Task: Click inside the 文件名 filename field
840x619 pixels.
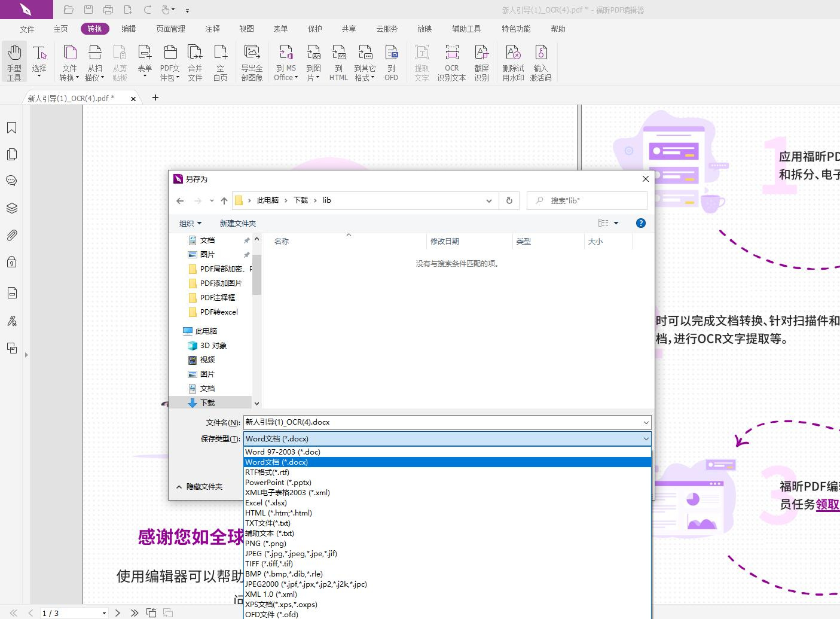Action: point(419,422)
